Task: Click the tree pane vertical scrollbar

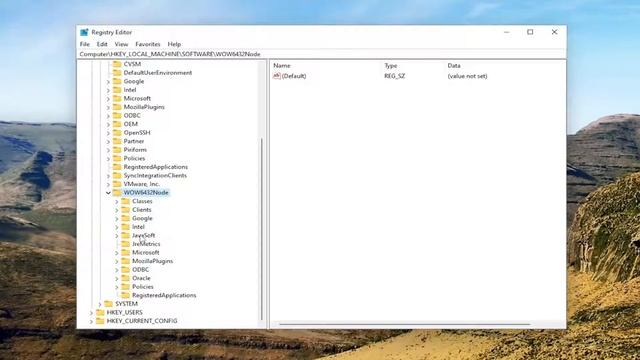Action: [x=262, y=229]
